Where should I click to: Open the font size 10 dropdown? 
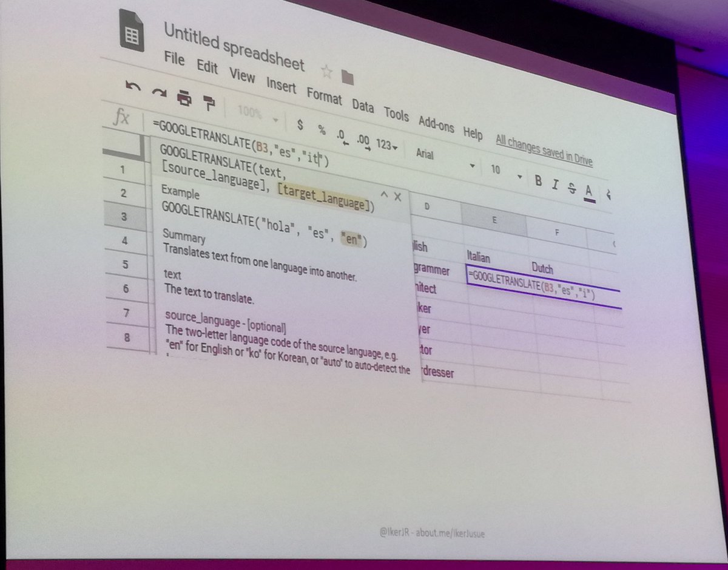click(x=506, y=172)
